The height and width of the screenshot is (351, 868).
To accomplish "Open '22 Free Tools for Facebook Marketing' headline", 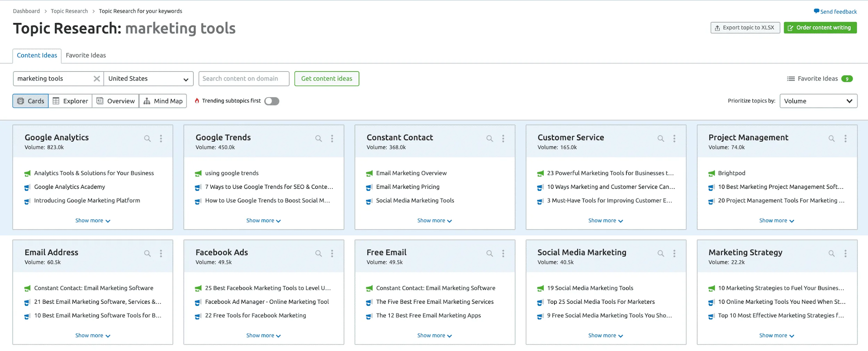I will (256, 316).
